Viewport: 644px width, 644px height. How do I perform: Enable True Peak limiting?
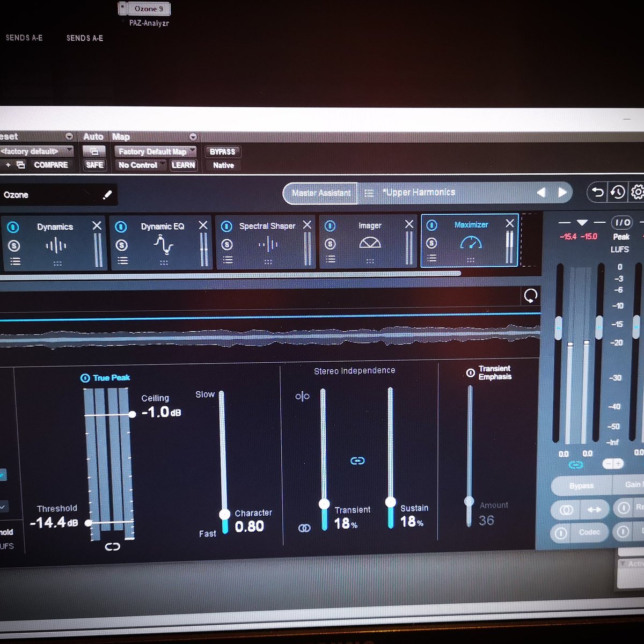(x=85, y=378)
